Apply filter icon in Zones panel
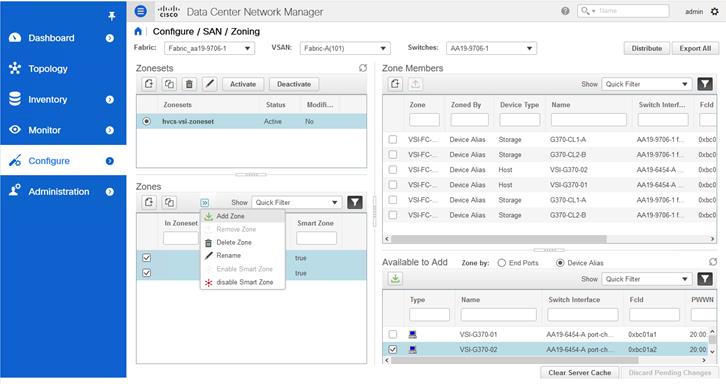Viewport: 726px width, 384px height. (355, 202)
